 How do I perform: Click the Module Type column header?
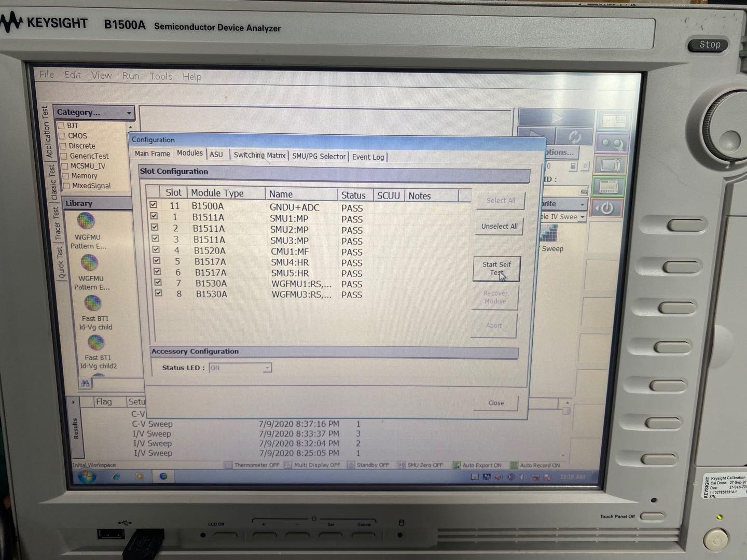[x=226, y=193]
